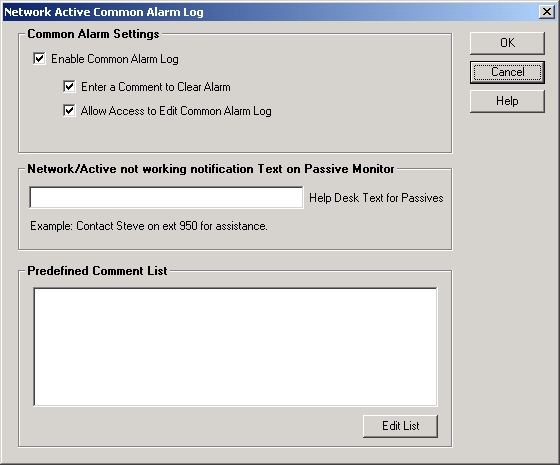Image resolution: width=560 pixels, height=465 pixels.
Task: Click into the Help Desk Text input field
Action: click(166, 197)
